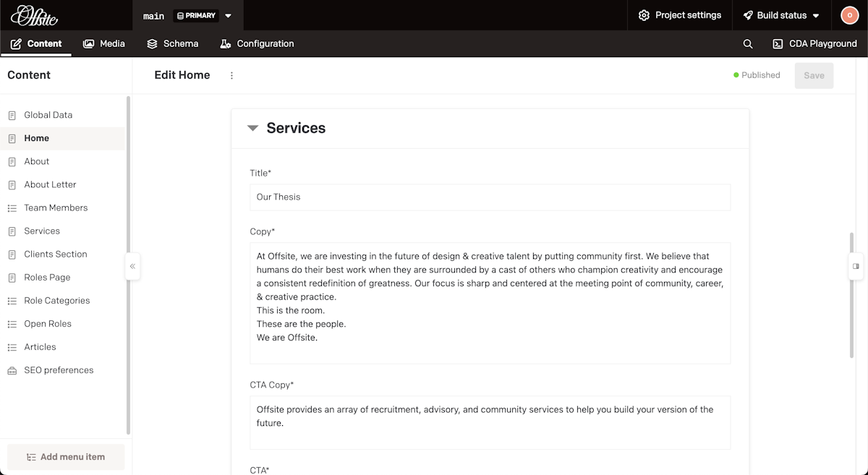The height and width of the screenshot is (475, 868).
Task: Open the Configuration tab
Action: coord(257,44)
